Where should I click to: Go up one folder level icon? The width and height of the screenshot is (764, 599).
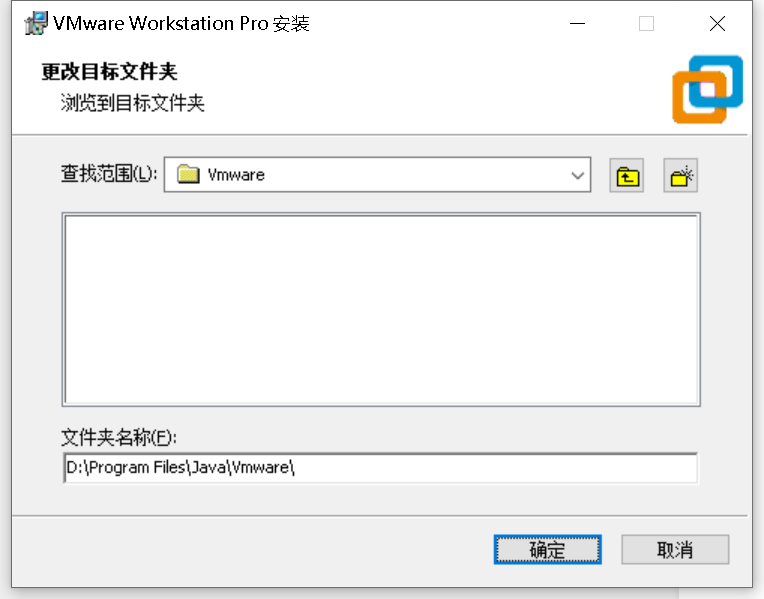point(627,175)
